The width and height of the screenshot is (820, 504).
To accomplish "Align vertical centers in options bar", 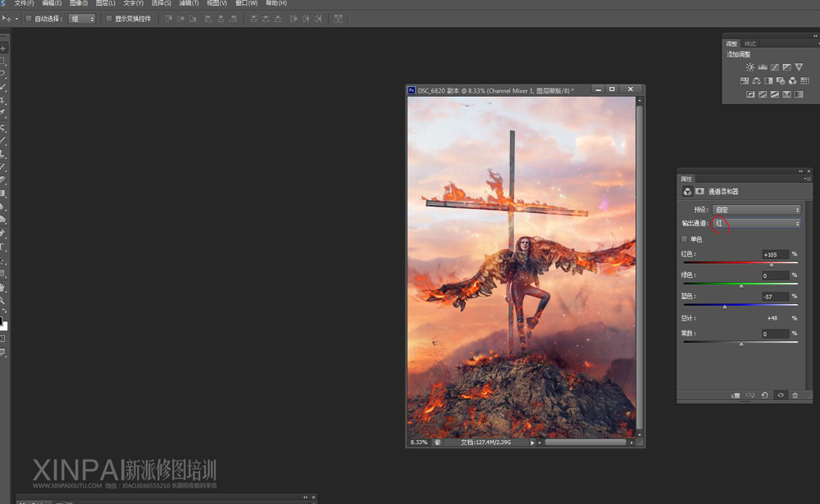I will point(181,19).
